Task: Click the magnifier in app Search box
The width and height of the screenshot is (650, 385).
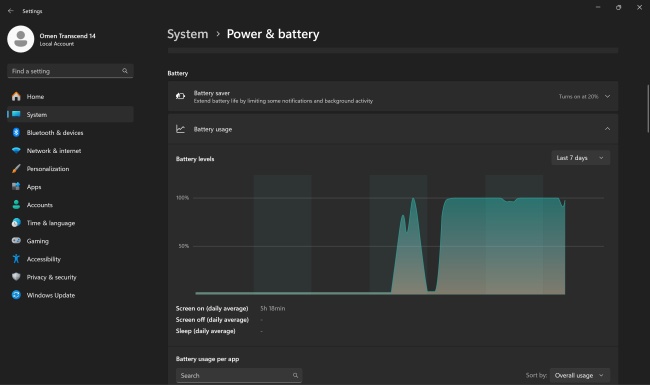Action: coord(295,375)
